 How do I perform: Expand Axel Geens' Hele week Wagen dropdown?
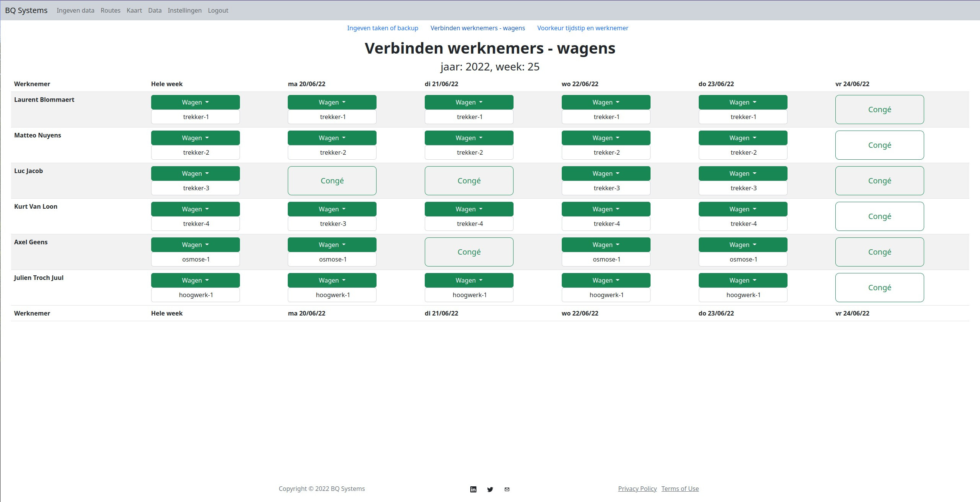point(196,245)
